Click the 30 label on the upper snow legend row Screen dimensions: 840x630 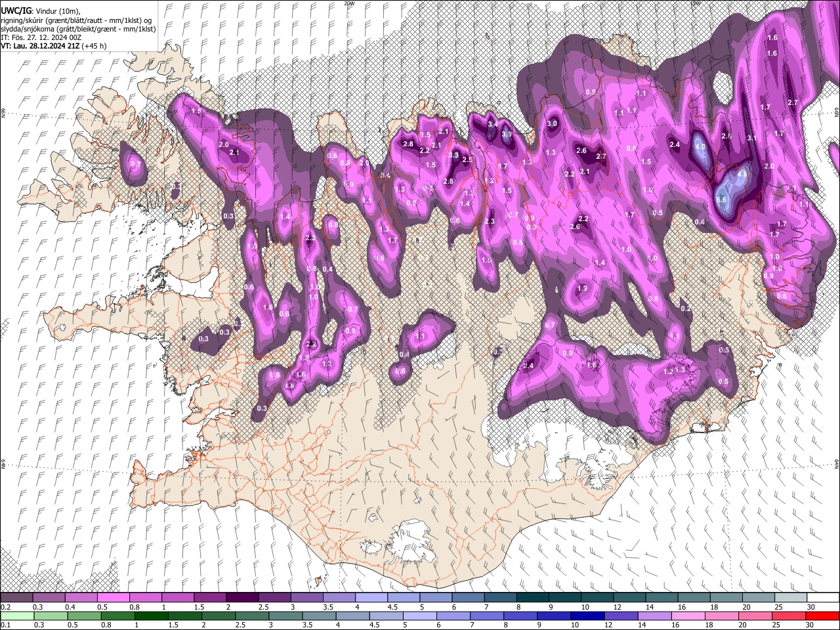point(811,607)
